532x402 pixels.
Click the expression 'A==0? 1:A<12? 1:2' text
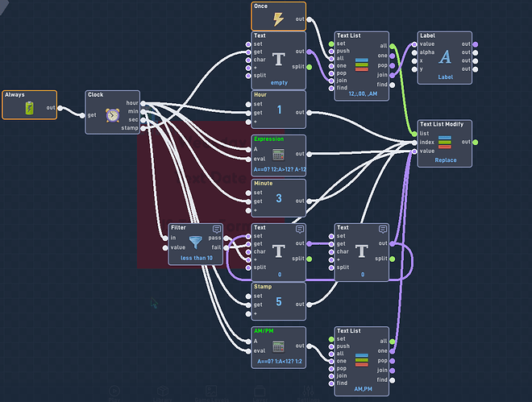click(279, 362)
